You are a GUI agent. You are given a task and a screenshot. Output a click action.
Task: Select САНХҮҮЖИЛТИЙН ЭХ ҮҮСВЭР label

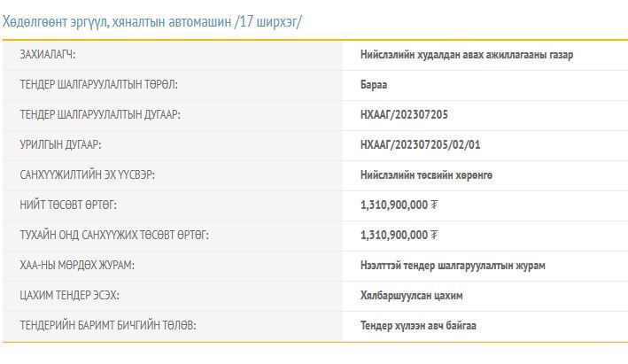(87, 174)
